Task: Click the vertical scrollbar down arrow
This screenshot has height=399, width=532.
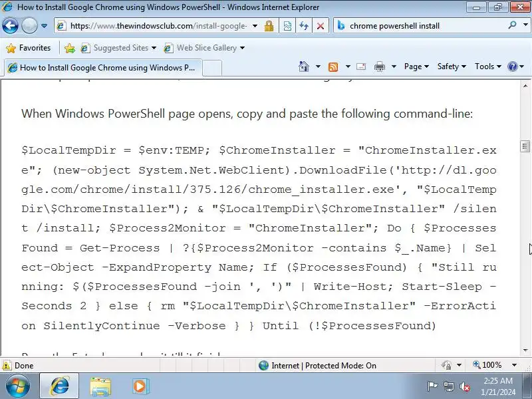Action: pos(525,350)
